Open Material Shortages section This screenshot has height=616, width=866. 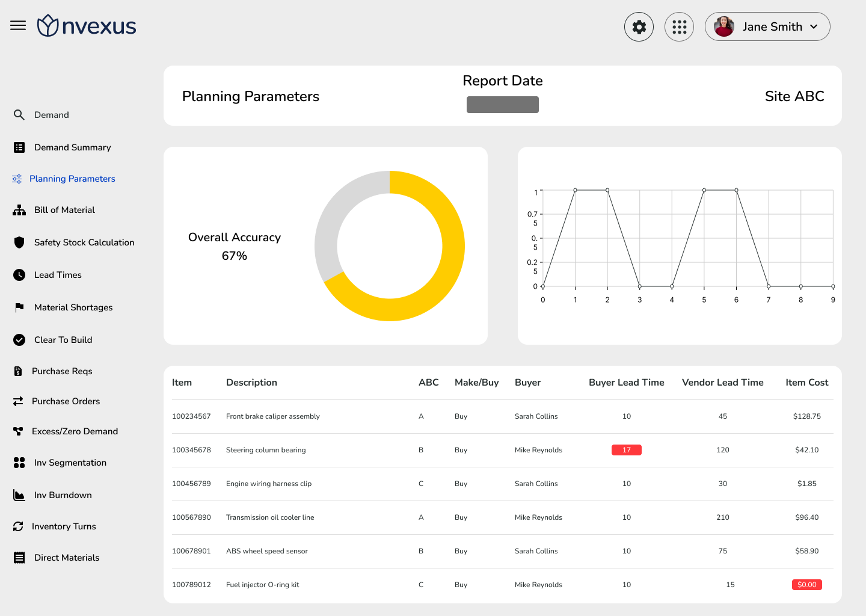73,307
